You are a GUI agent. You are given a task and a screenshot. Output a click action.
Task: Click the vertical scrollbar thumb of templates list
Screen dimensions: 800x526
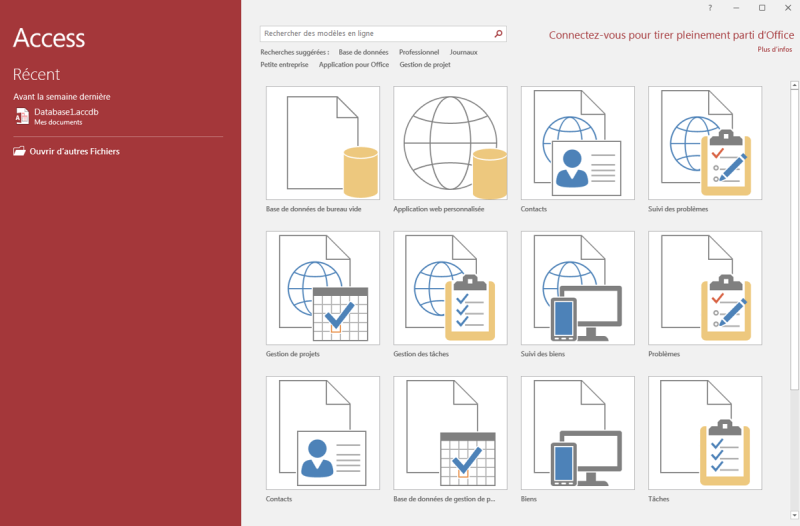tap(794, 240)
